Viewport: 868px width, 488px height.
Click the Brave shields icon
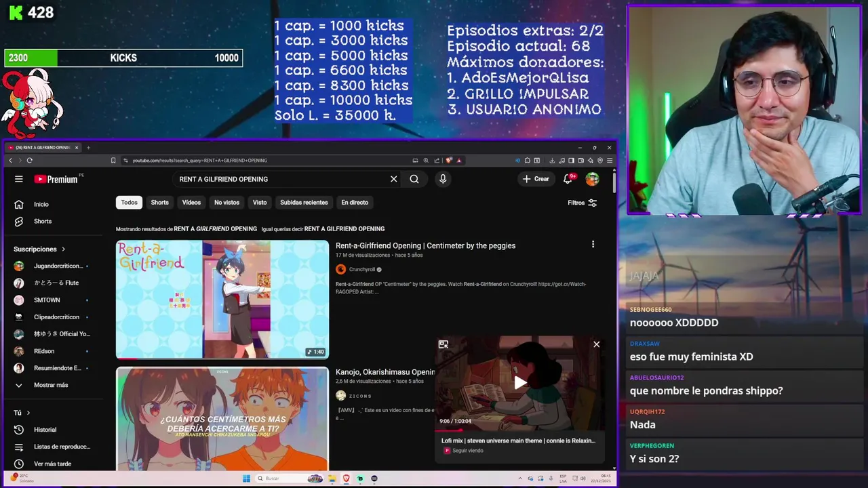449,161
